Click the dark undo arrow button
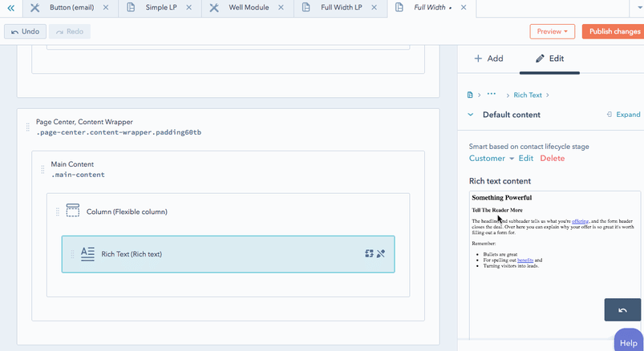Viewport: 644px width, 351px height. tap(622, 310)
